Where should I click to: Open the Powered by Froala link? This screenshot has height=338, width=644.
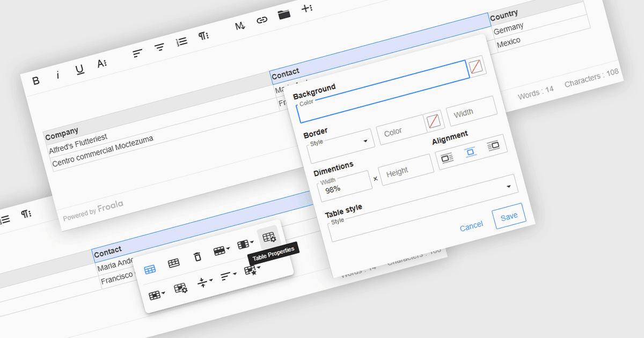[93, 210]
